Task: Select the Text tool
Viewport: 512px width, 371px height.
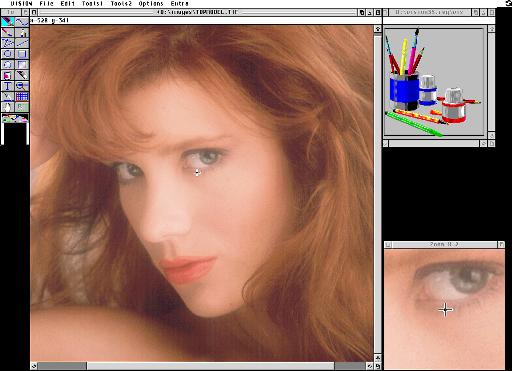Action: pyautogui.click(x=7, y=86)
